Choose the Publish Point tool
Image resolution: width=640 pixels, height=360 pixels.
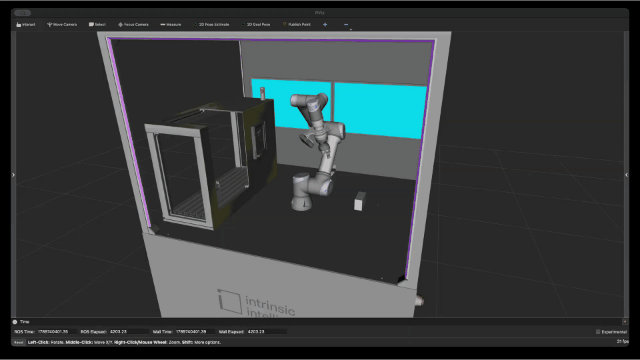coord(297,24)
